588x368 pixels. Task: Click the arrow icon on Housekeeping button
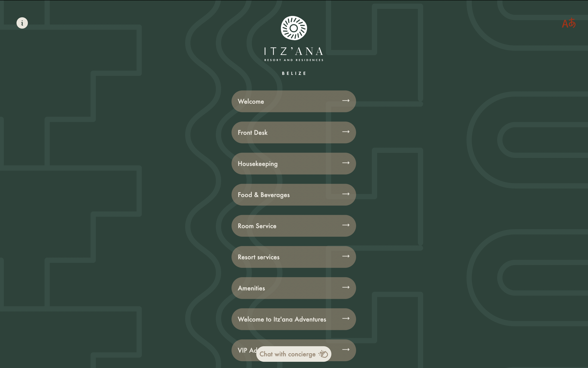click(346, 163)
